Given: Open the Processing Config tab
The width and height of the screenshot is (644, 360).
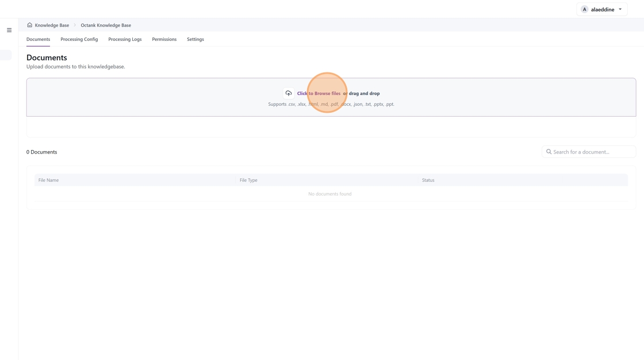Looking at the screenshot, I should (79, 39).
